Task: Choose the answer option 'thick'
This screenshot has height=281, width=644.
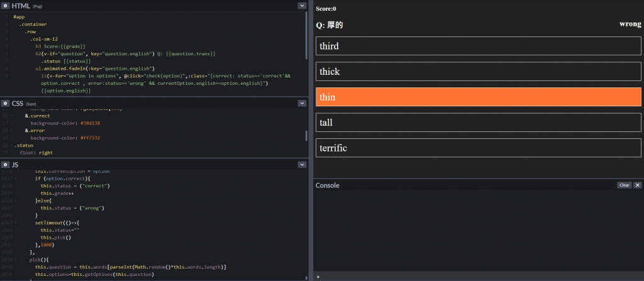Action: (479, 72)
